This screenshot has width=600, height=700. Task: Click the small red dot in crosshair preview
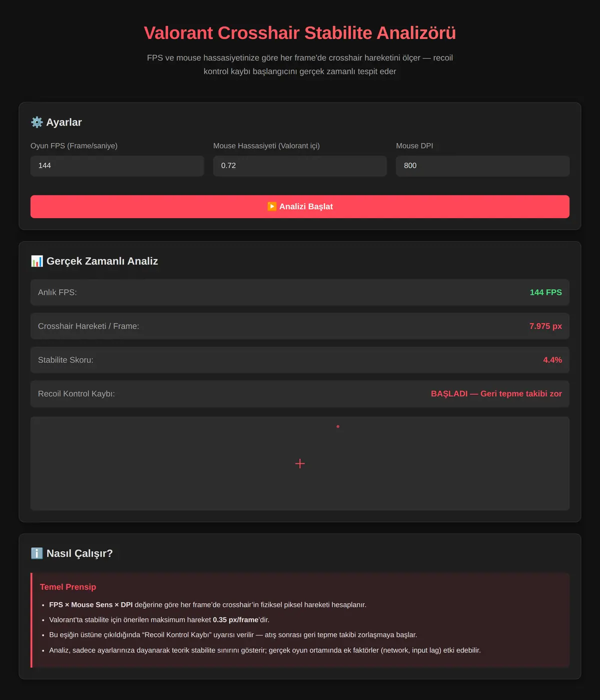pyautogui.click(x=338, y=426)
